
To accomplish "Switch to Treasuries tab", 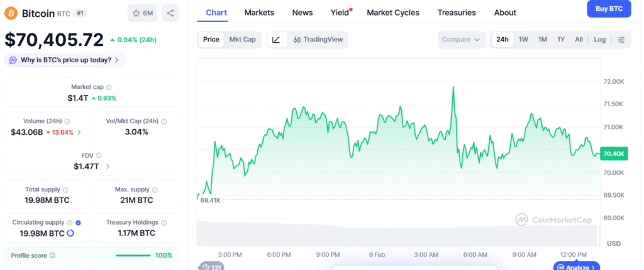I will point(457,13).
